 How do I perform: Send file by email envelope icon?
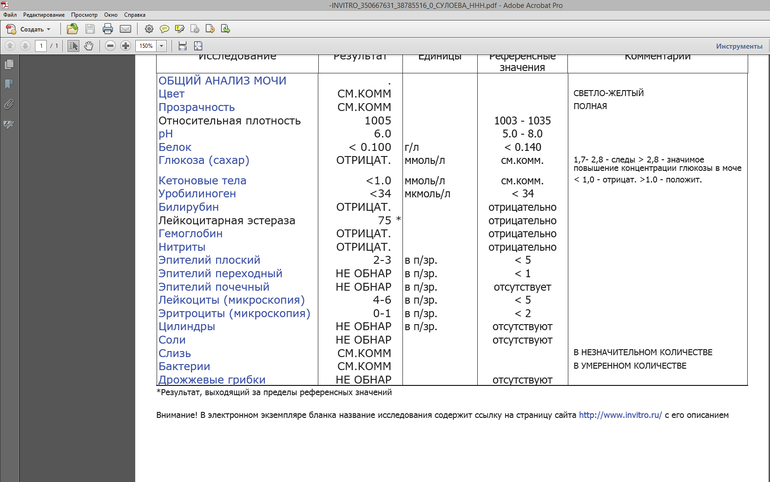point(125,29)
